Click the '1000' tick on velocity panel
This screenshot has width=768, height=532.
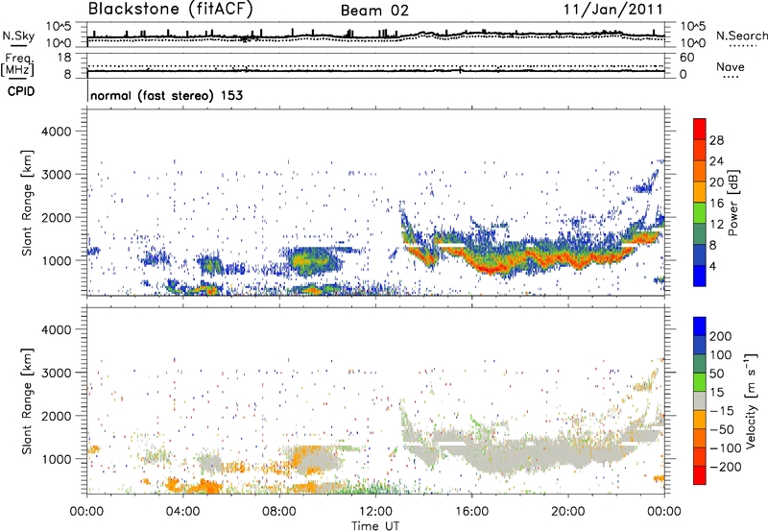click(x=56, y=459)
